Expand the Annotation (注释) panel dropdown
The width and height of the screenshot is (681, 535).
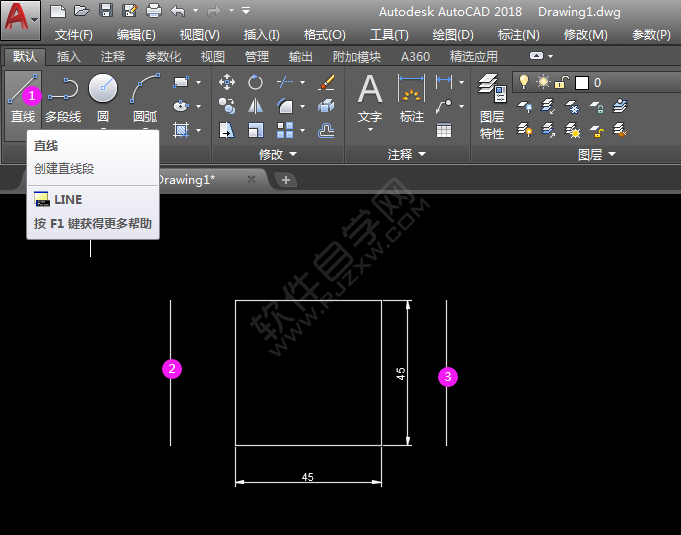tap(406, 155)
